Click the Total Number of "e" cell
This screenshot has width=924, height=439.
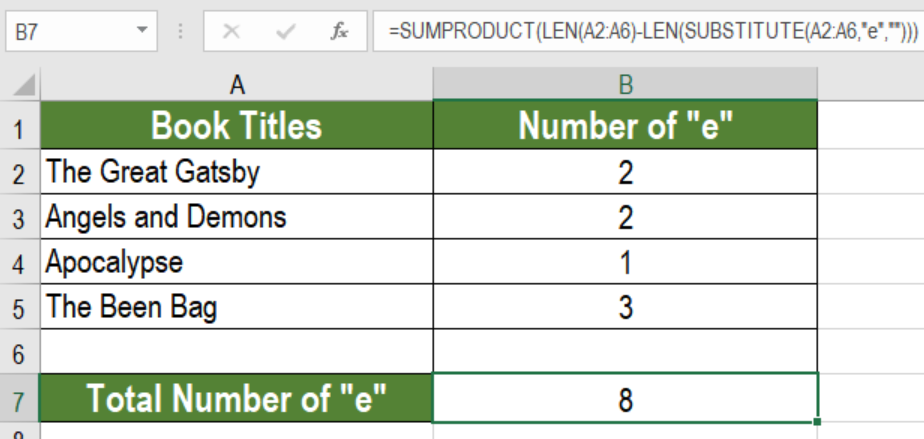(237, 398)
